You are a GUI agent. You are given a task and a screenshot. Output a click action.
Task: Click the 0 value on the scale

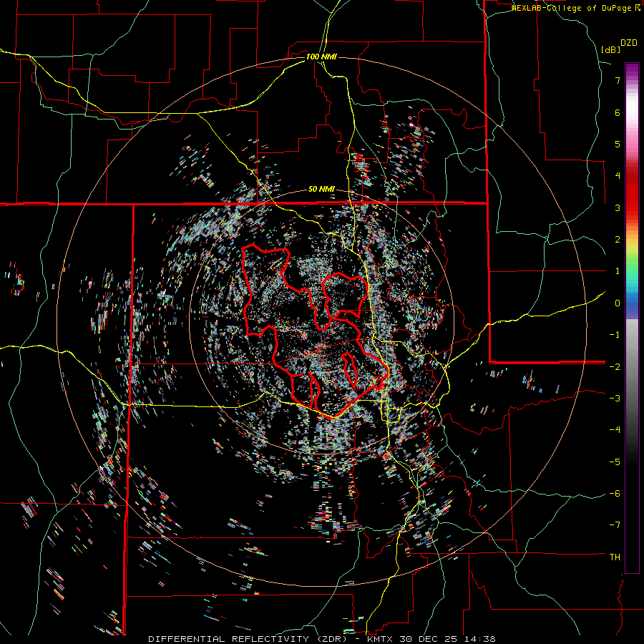pyautogui.click(x=618, y=303)
